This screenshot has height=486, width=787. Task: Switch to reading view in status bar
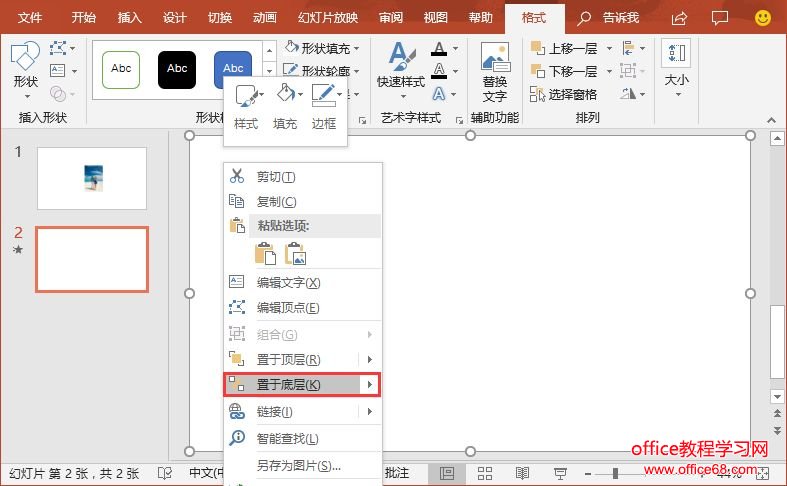click(522, 473)
